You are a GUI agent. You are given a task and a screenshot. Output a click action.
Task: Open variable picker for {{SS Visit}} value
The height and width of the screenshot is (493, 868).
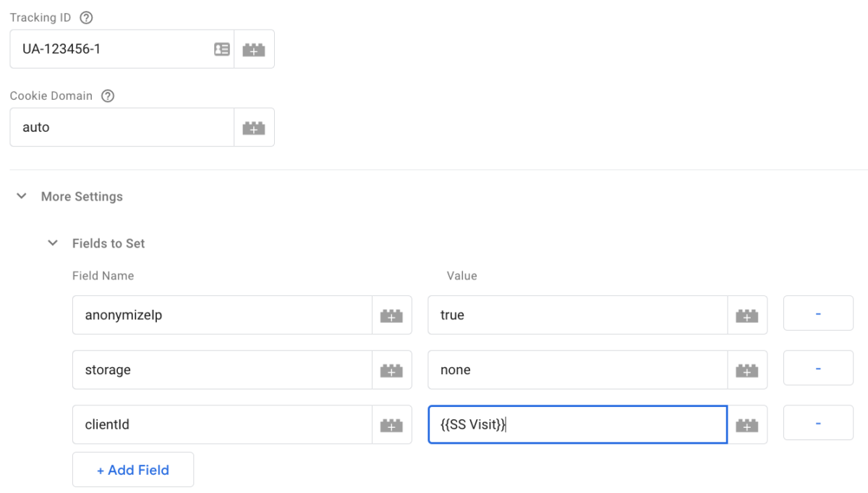(x=746, y=425)
